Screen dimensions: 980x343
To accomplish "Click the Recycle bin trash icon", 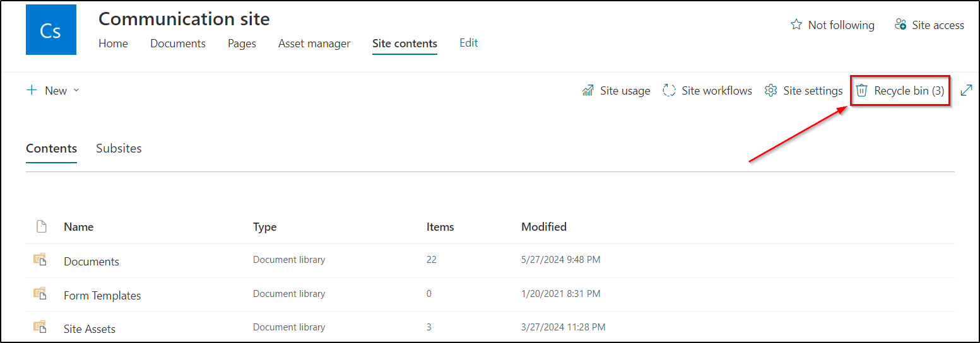I will 861,91.
